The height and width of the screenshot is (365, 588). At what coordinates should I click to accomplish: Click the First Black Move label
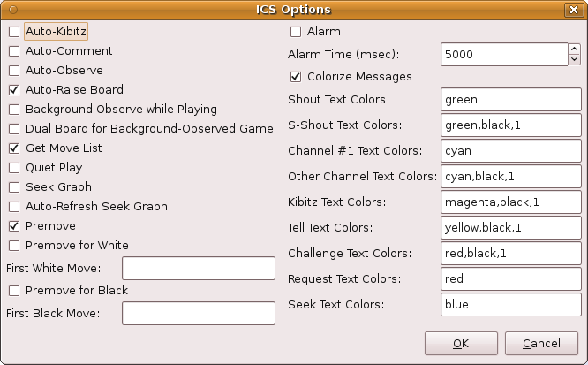pos(53,313)
